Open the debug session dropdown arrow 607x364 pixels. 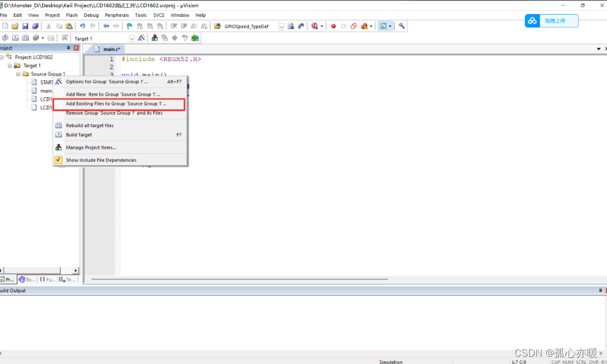pyautogui.click(x=322, y=26)
